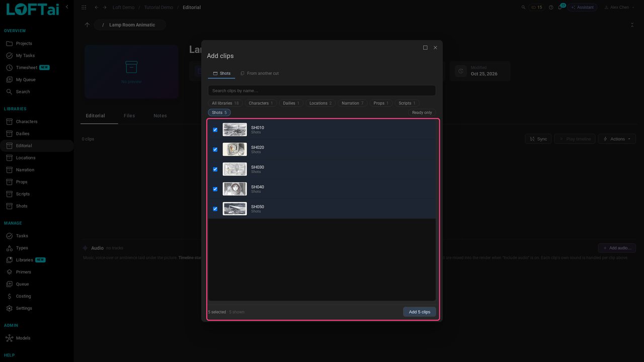Click the SH040 clip thumbnail
Screen dimensions: 644x362
(235, 189)
